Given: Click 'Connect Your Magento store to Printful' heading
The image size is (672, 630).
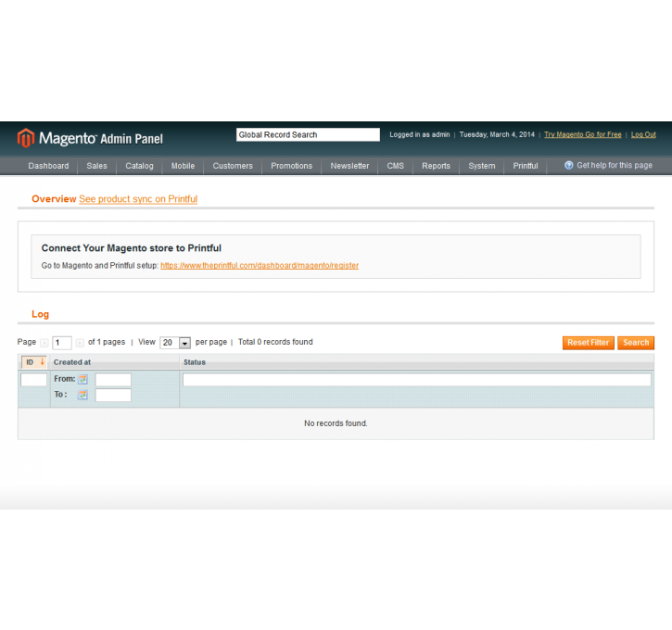Looking at the screenshot, I should (x=131, y=248).
